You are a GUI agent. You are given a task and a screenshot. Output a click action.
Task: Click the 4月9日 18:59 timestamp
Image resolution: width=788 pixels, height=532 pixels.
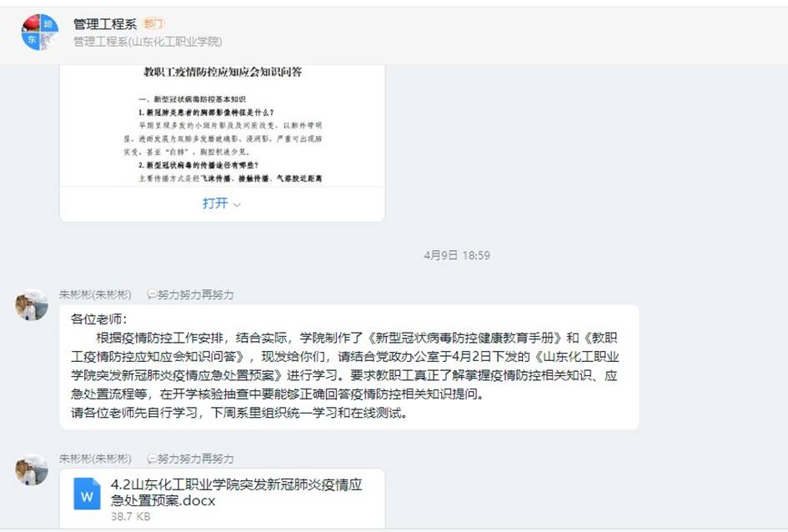[456, 255]
